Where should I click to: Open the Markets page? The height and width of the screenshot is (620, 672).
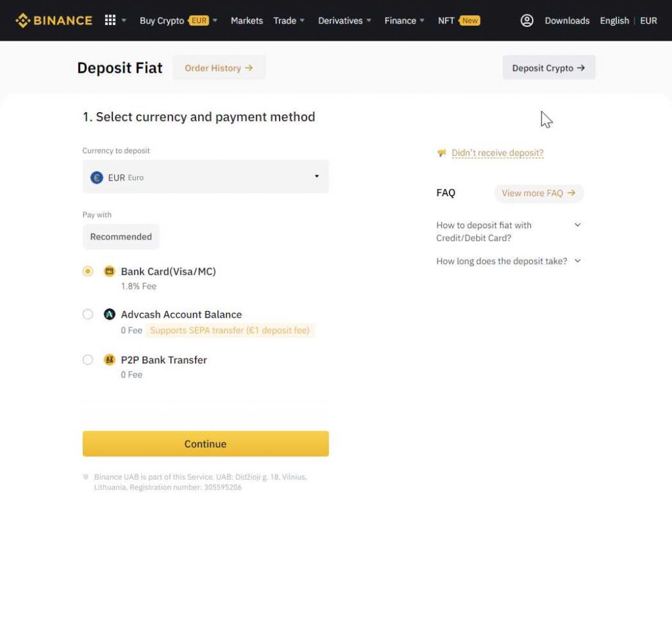coord(247,20)
